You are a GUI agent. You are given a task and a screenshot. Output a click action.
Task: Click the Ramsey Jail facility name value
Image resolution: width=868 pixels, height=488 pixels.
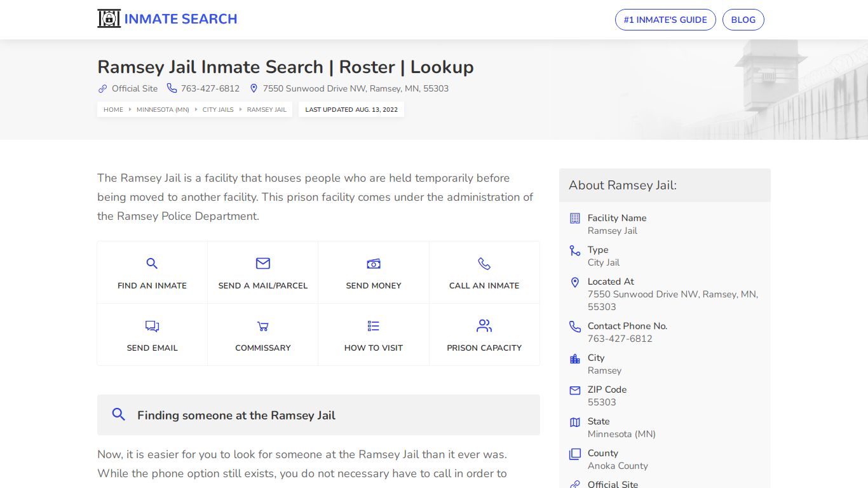[613, 231]
